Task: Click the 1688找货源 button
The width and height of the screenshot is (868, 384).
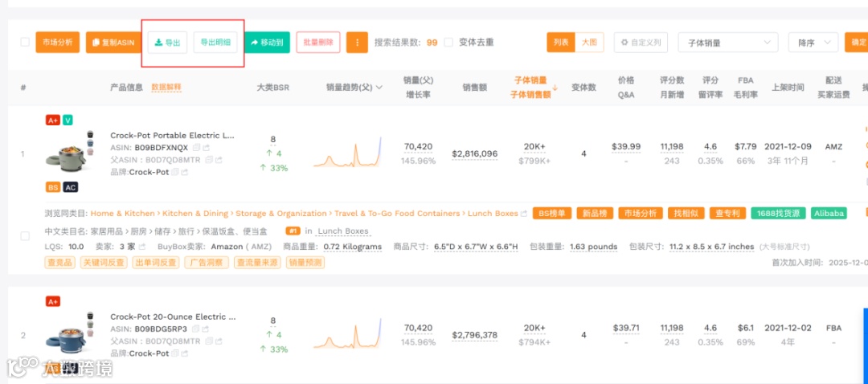Action: click(779, 214)
